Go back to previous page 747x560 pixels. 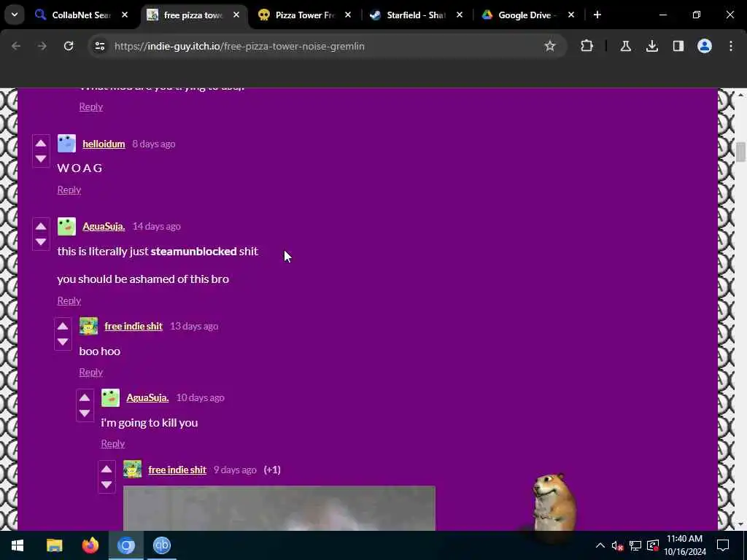click(x=16, y=46)
